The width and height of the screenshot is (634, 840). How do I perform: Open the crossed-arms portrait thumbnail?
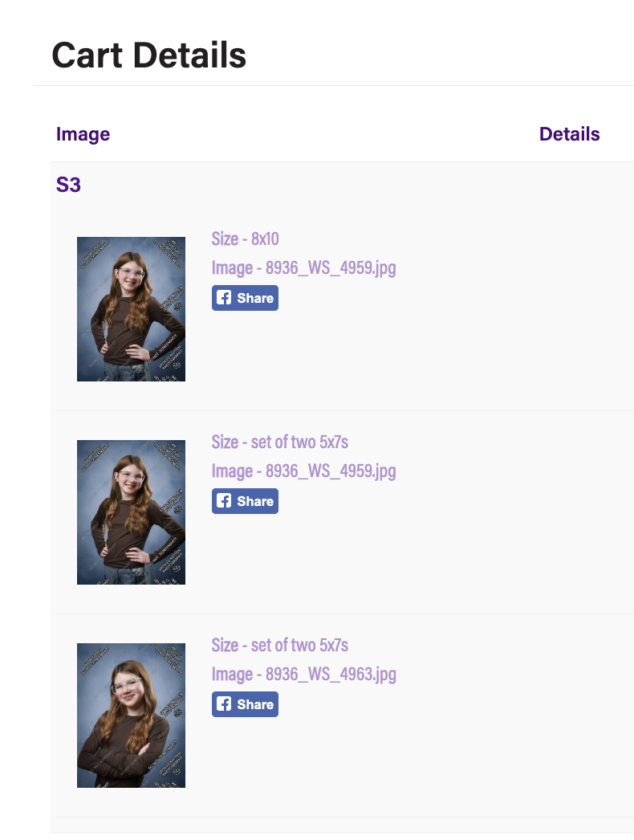click(131, 716)
